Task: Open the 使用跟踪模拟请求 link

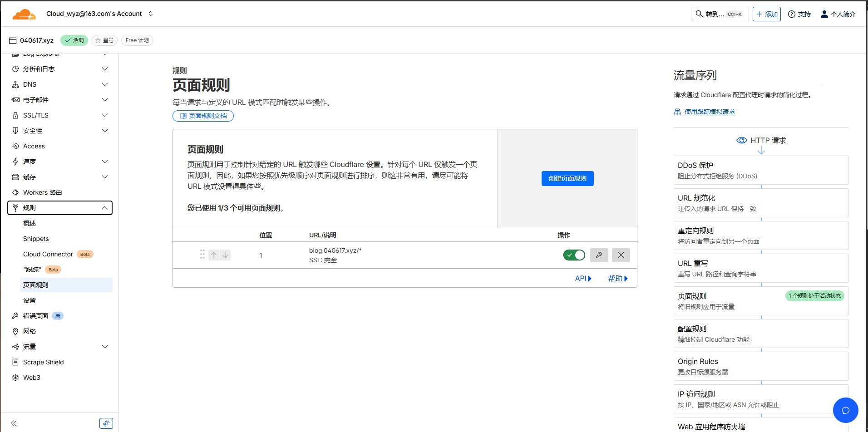Action: click(x=710, y=112)
